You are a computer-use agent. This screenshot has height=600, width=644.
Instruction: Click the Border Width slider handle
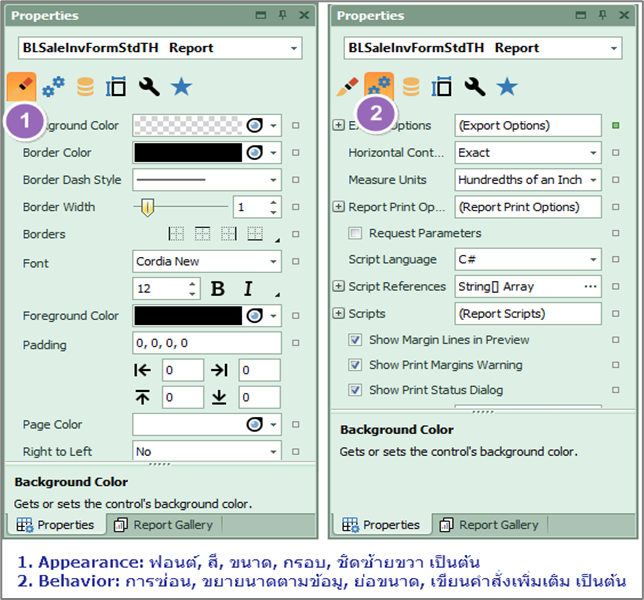pos(147,207)
